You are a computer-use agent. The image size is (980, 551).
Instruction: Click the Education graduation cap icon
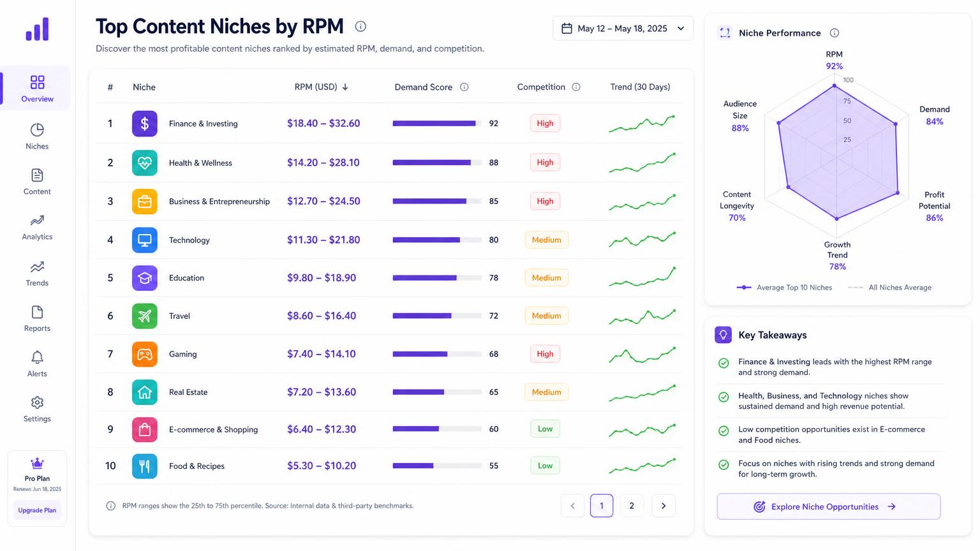point(145,278)
